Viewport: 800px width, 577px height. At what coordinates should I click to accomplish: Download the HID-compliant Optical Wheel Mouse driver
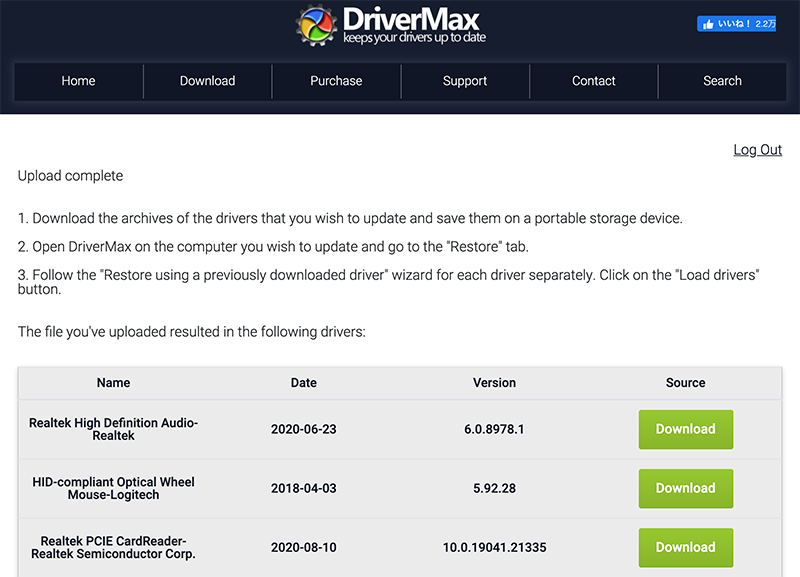[x=685, y=488]
